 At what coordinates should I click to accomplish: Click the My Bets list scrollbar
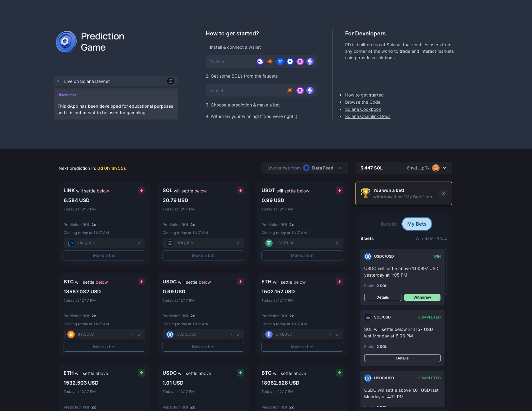click(x=446, y=272)
